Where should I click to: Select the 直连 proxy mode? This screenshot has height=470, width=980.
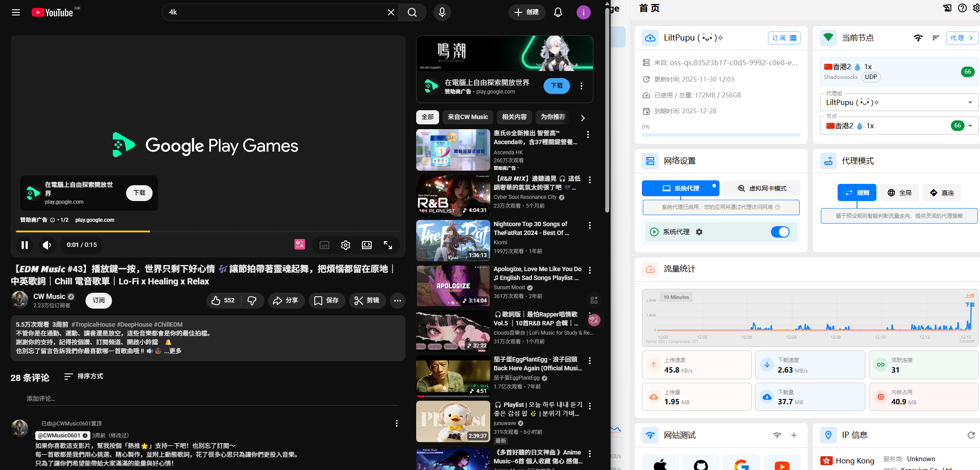tap(942, 193)
